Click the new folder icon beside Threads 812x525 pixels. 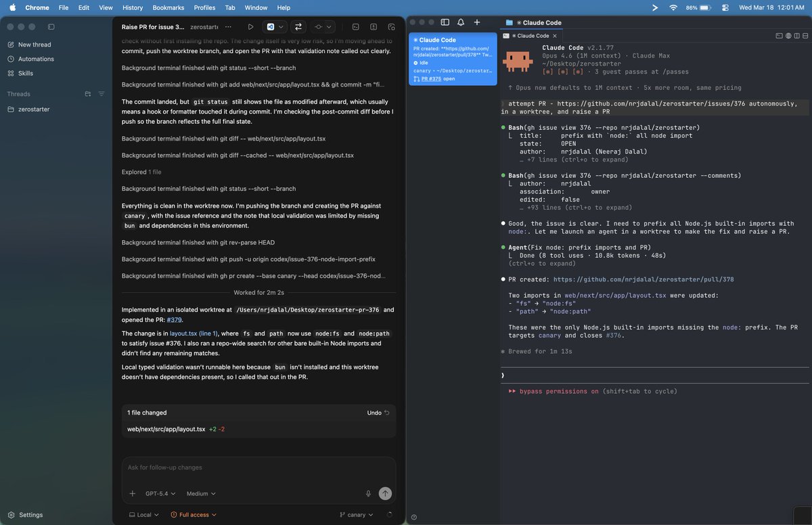tap(88, 94)
